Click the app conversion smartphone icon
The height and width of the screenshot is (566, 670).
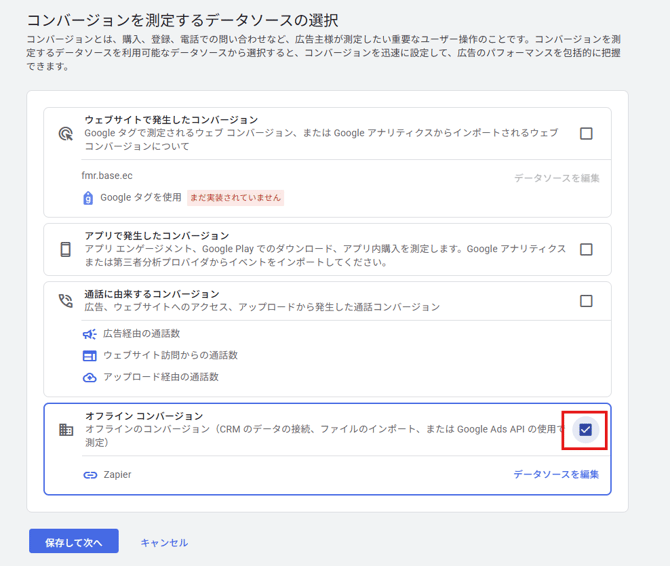(x=65, y=249)
